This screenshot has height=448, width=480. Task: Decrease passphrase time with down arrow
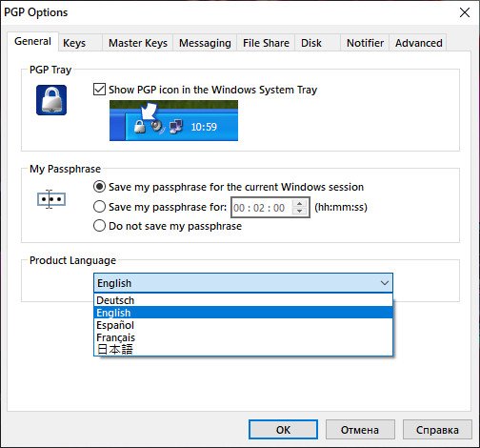pyautogui.click(x=300, y=212)
